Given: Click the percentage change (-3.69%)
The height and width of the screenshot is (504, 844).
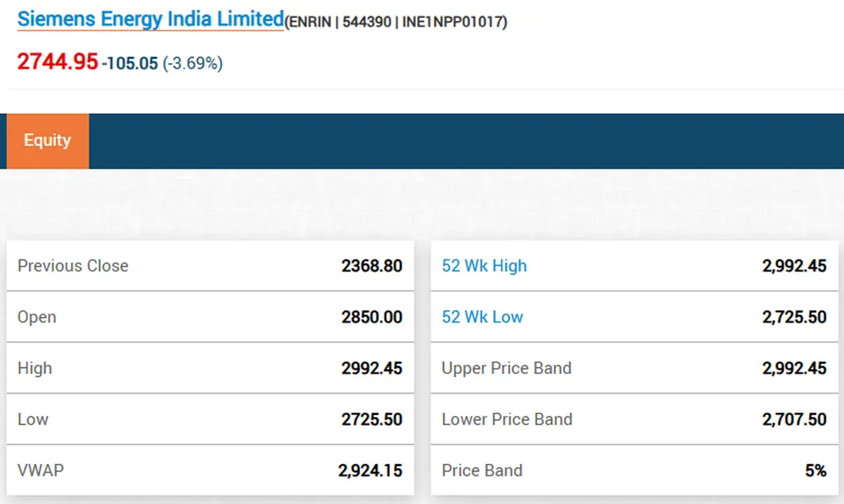Looking at the screenshot, I should pos(193,64).
